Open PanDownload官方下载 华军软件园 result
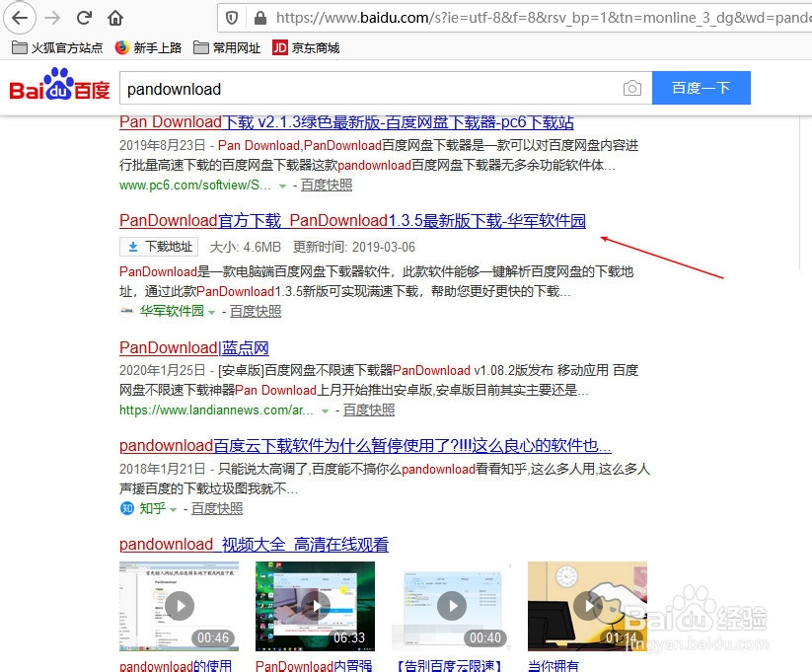 click(352, 221)
